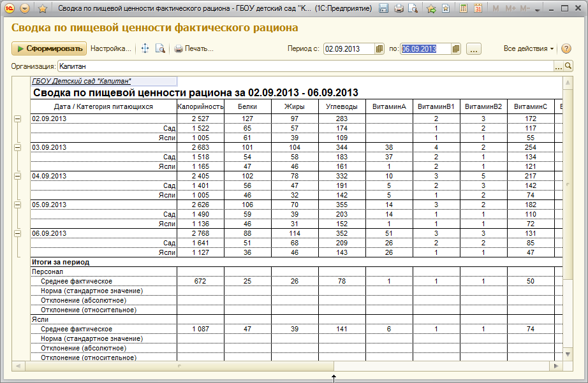This screenshot has width=588, height=383.
Task: Open the calendar icon showing 31
Action: coord(478,8)
